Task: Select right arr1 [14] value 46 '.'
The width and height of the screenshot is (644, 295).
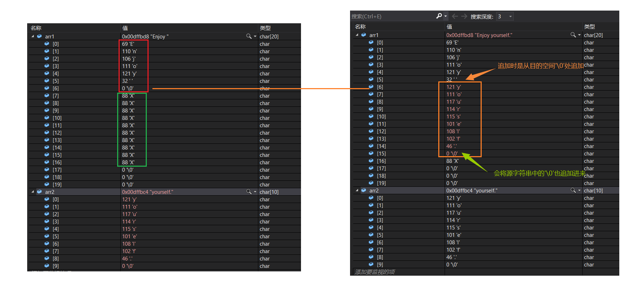Action: (x=451, y=146)
